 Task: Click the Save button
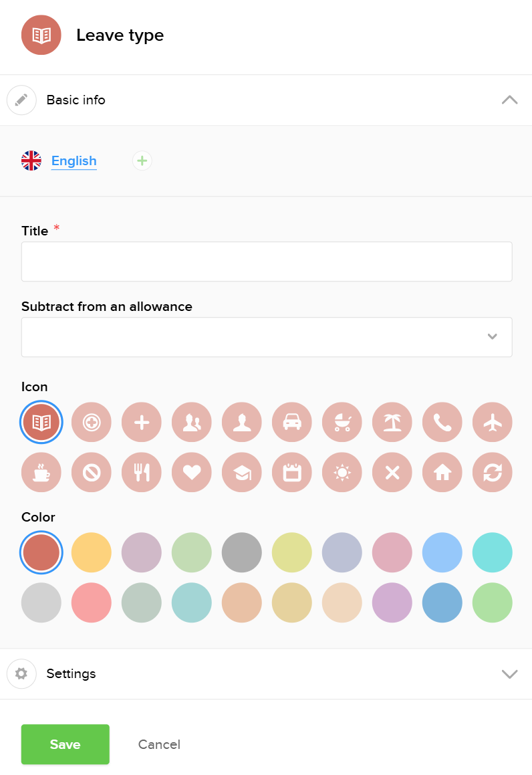pos(65,744)
